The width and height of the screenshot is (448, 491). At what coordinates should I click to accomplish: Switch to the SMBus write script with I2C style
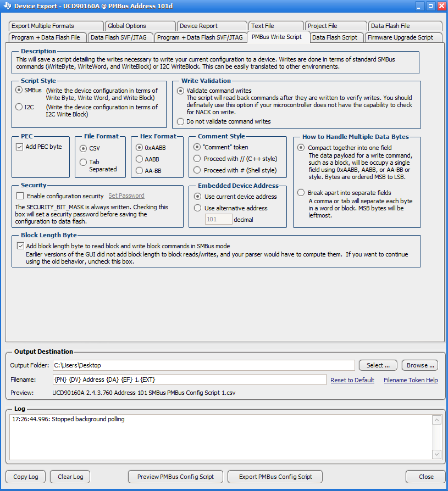(x=19, y=107)
